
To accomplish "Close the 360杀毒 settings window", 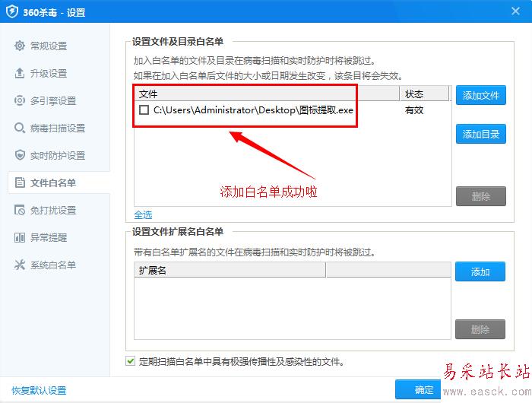I will pos(515,11).
